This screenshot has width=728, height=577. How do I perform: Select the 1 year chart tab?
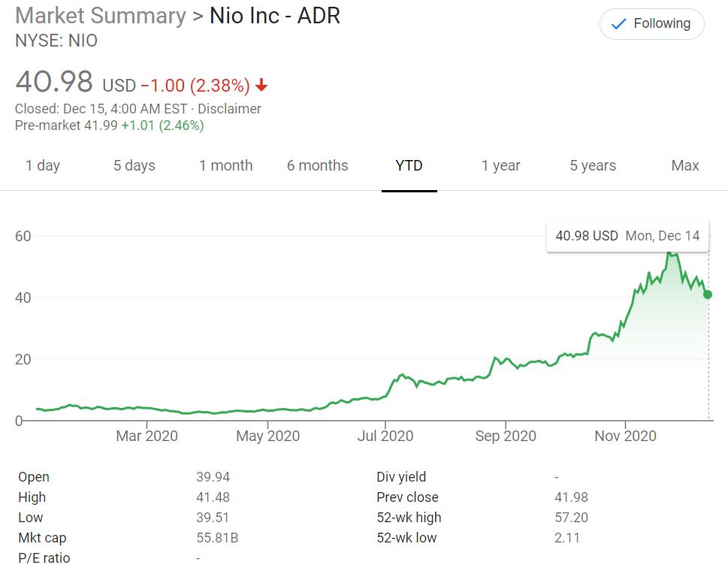click(x=500, y=165)
